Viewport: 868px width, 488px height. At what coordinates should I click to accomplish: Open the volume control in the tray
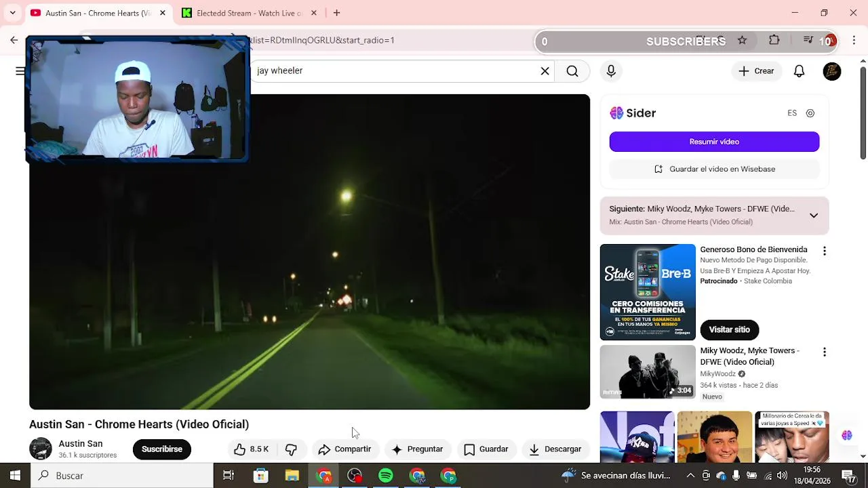tap(783, 476)
